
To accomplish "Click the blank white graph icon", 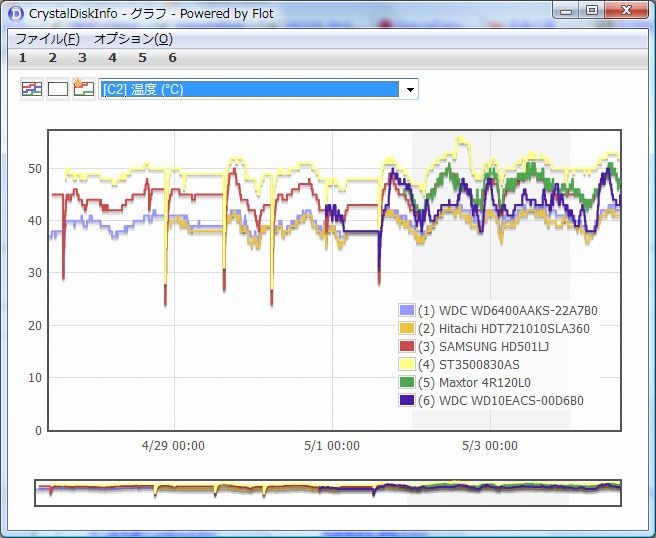I will pos(58,89).
